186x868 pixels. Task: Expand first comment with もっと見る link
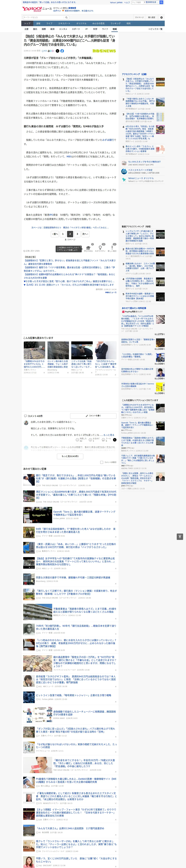tap(109, 435)
